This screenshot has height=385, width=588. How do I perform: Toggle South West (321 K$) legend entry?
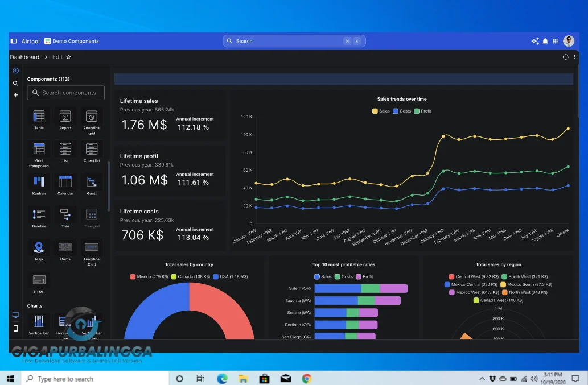(x=525, y=277)
